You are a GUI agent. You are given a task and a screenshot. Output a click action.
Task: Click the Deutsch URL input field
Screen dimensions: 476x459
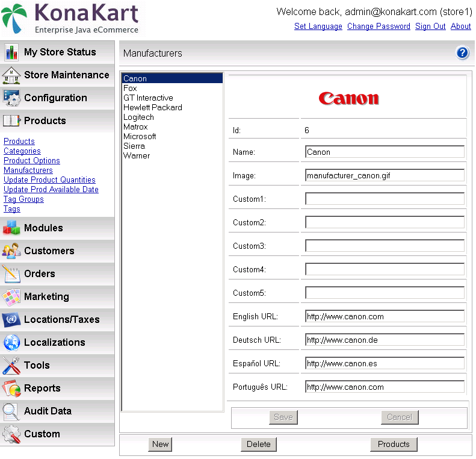[x=385, y=340]
